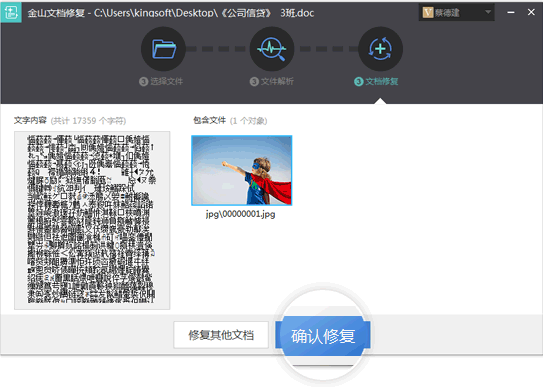Select the superhero child image thumbnail
This screenshot has height=387, width=543.
[242, 171]
